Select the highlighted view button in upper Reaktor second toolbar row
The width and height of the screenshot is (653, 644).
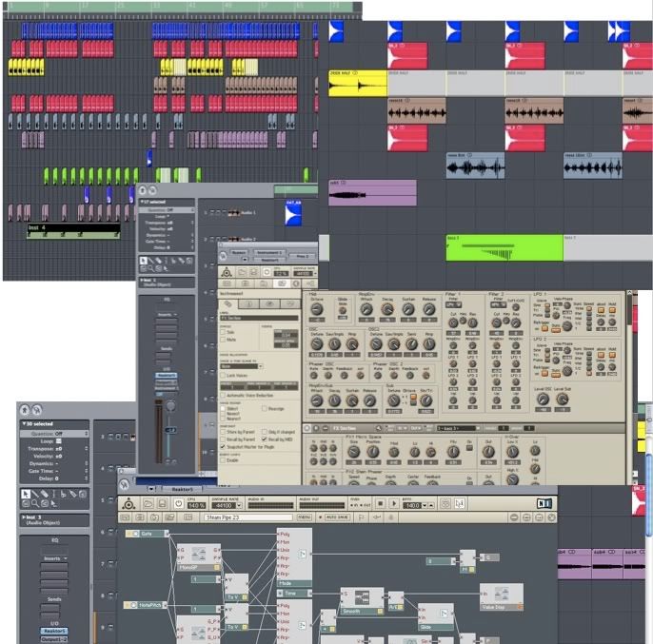(282, 283)
